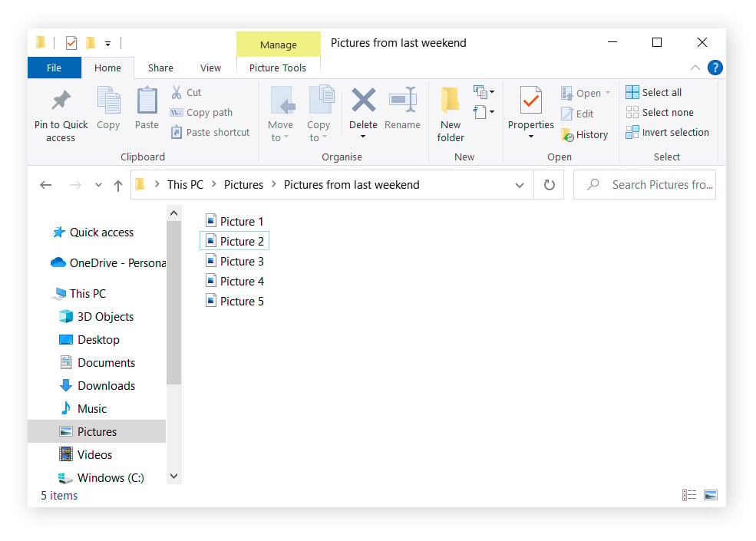
Task: Switch to details view in the status bar
Action: click(x=689, y=495)
